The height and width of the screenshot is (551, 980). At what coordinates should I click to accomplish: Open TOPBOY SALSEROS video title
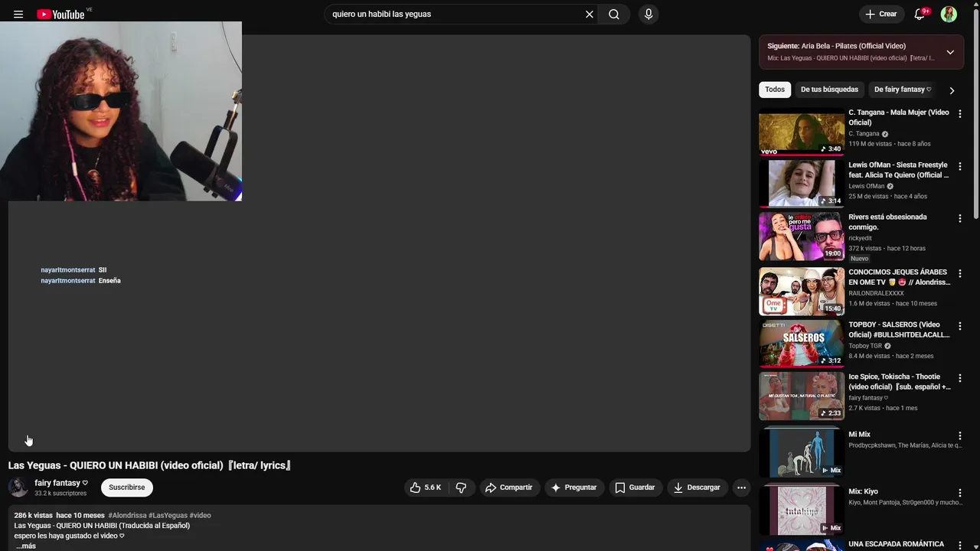[899, 330]
